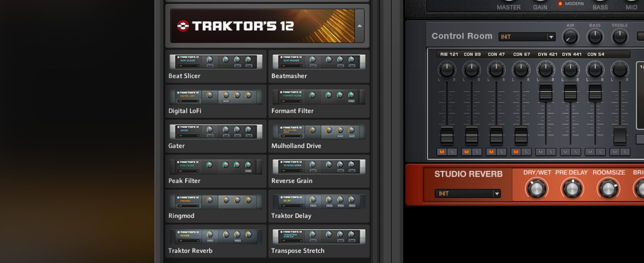Click the 'CON 54' microphone label
Screen dimensions: 644x263
point(596,54)
